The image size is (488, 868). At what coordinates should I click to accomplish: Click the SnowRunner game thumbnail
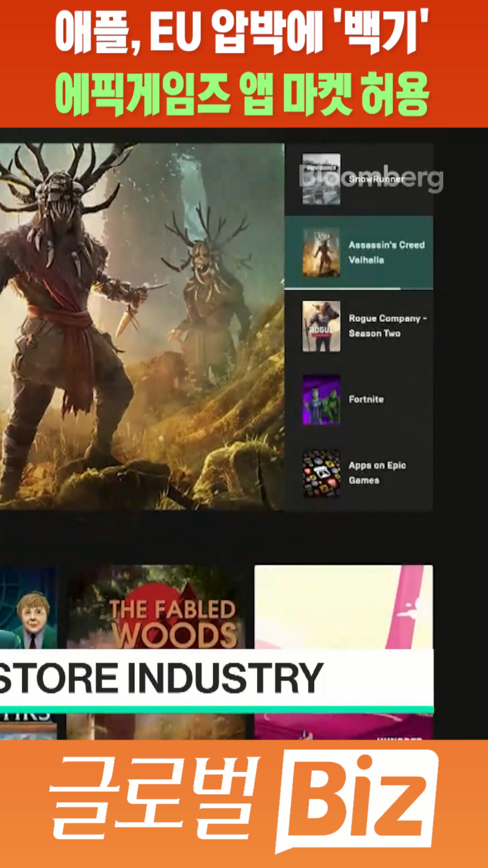pyautogui.click(x=321, y=179)
